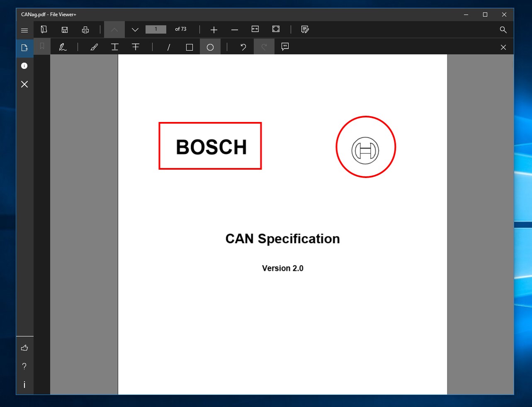Screen dimensions: 532x407
Task: Open the about info icon at sidebar bottom
Action: pos(24,385)
